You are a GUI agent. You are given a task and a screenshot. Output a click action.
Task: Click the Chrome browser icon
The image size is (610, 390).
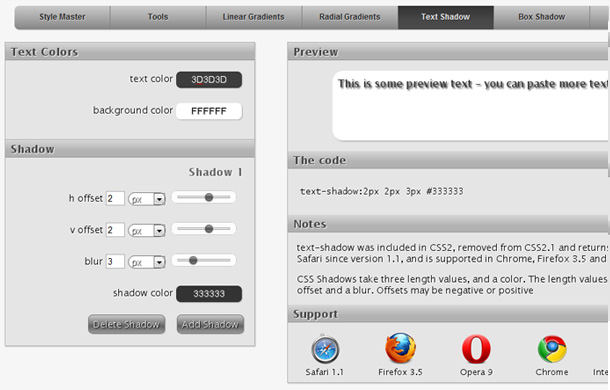[x=552, y=349]
